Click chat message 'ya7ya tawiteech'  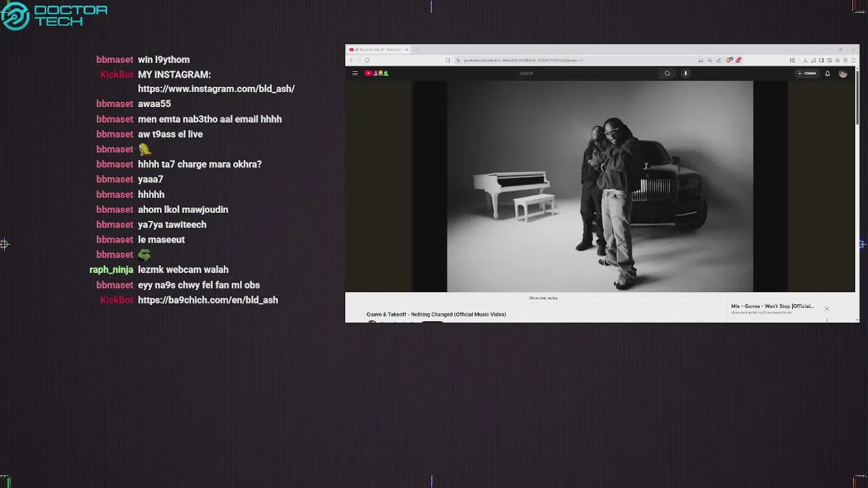172,224
